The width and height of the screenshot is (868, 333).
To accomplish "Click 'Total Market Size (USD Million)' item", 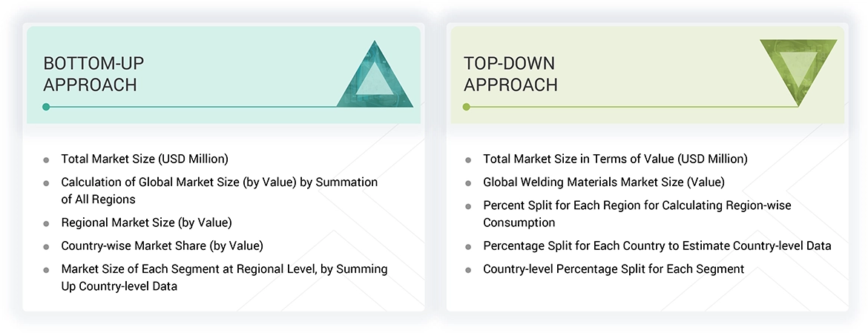I will point(145,159).
